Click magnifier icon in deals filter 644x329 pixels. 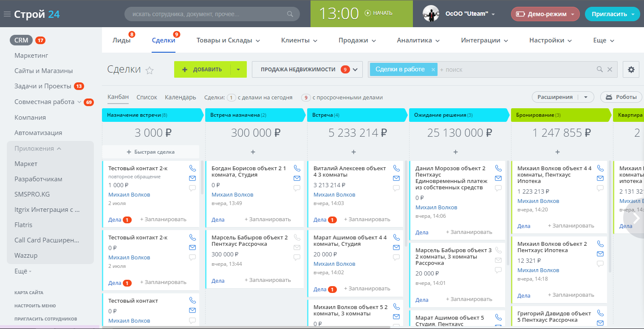600,70
